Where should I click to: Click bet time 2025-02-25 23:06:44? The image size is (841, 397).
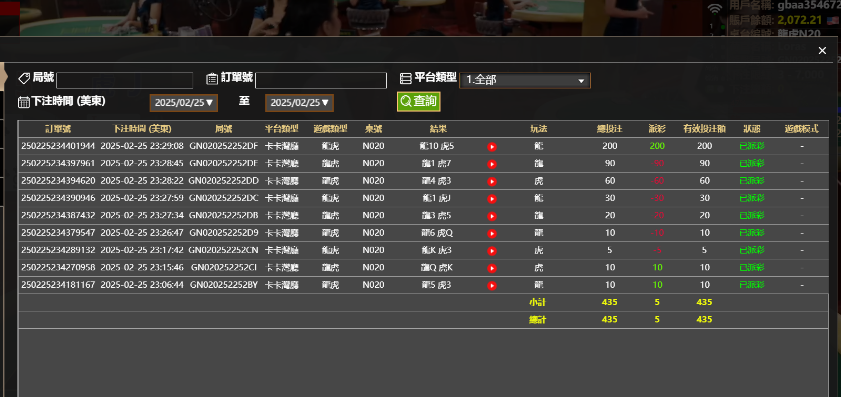tap(142, 285)
